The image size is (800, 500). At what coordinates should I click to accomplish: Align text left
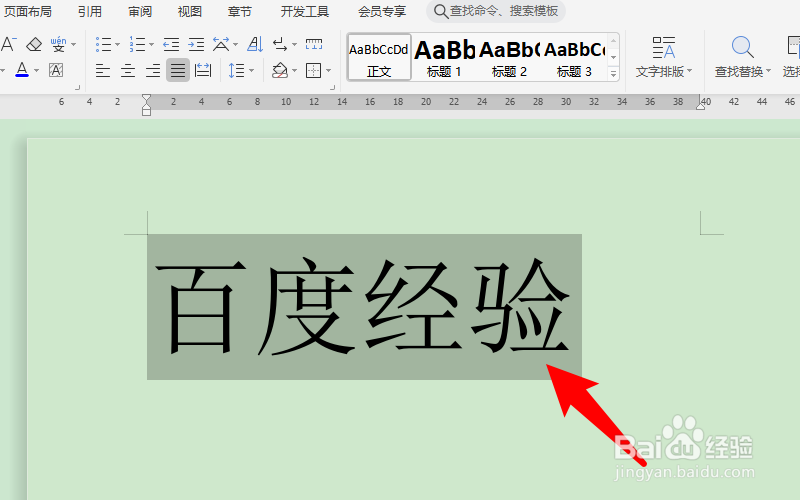pyautogui.click(x=103, y=70)
